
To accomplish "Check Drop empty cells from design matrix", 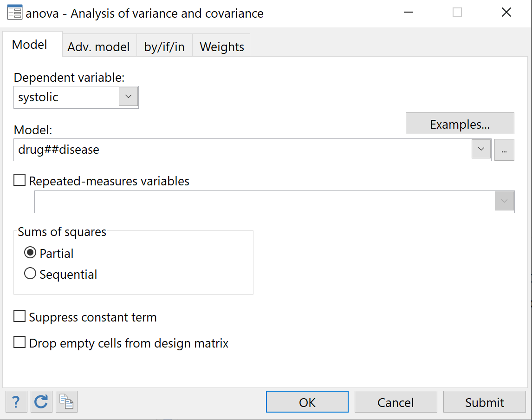I will tap(19, 342).
